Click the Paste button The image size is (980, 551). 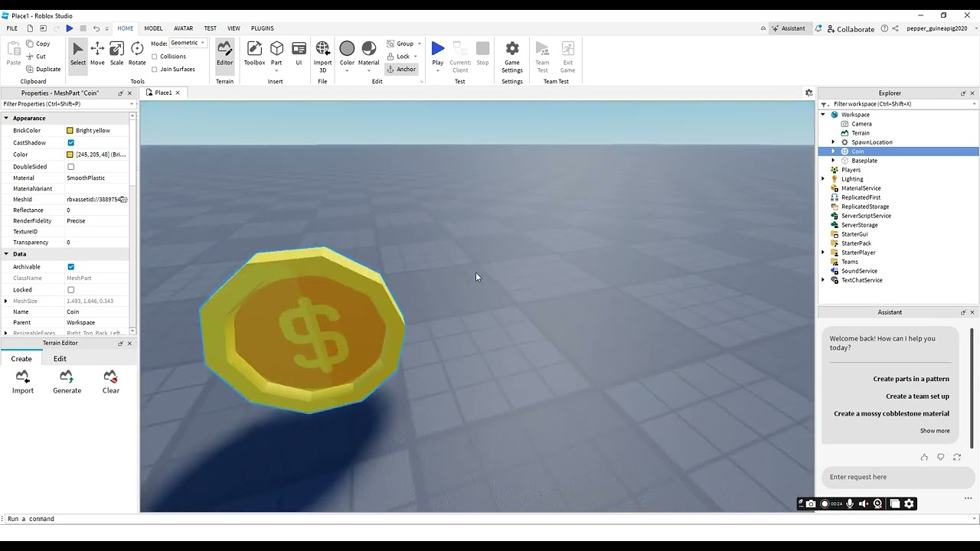(14, 54)
